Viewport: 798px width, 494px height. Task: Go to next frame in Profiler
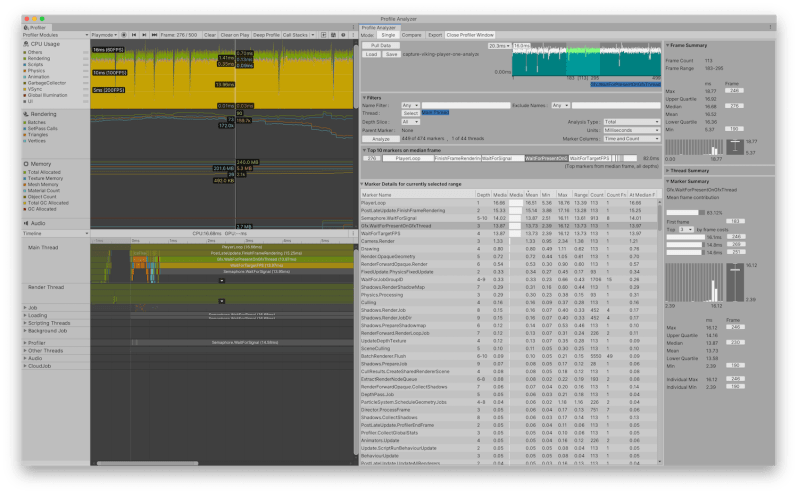pos(144,35)
